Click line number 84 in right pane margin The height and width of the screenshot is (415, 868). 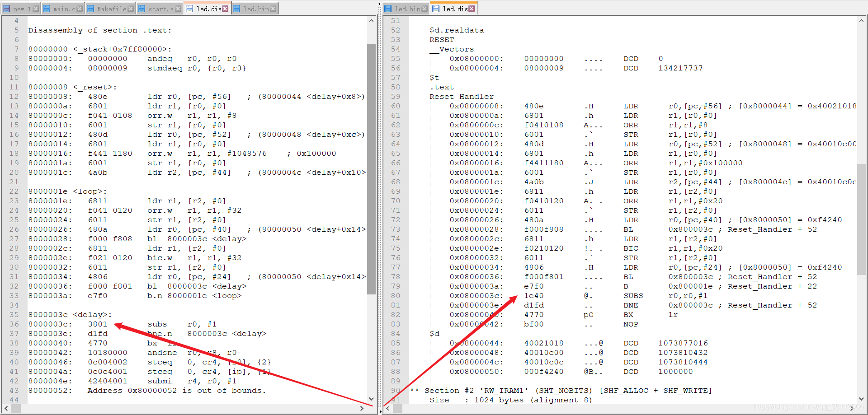[x=396, y=334]
